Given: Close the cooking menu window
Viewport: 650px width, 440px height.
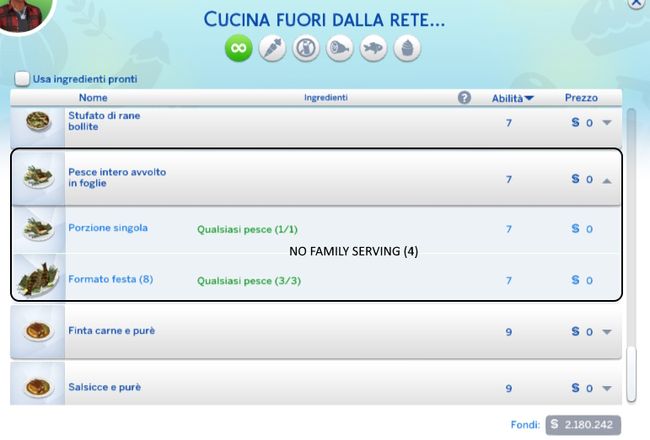Looking at the screenshot, I should point(636,4).
